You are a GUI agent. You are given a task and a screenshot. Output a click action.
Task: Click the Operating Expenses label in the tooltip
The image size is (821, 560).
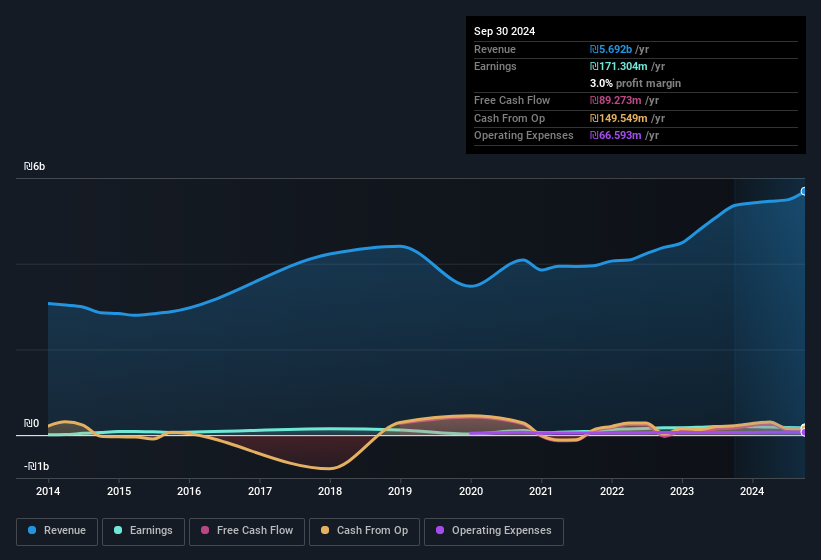point(524,136)
